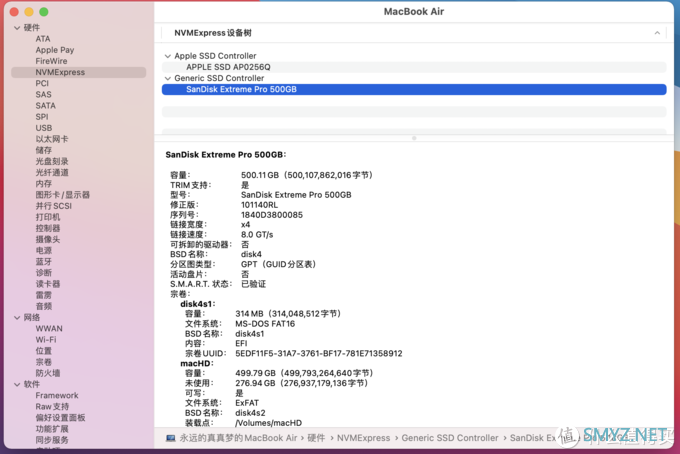Select FireWire in the sidebar

point(51,61)
